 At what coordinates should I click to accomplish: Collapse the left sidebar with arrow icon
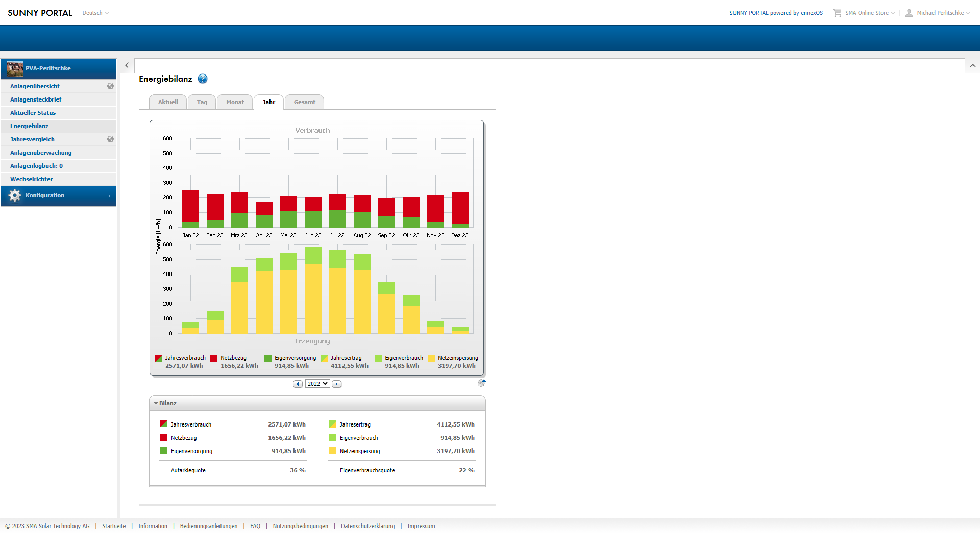click(x=127, y=65)
